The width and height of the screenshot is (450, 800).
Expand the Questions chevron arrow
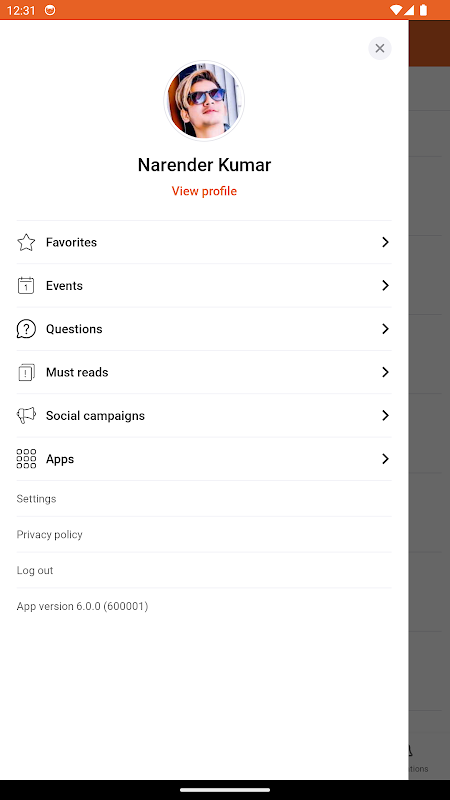[385, 329]
